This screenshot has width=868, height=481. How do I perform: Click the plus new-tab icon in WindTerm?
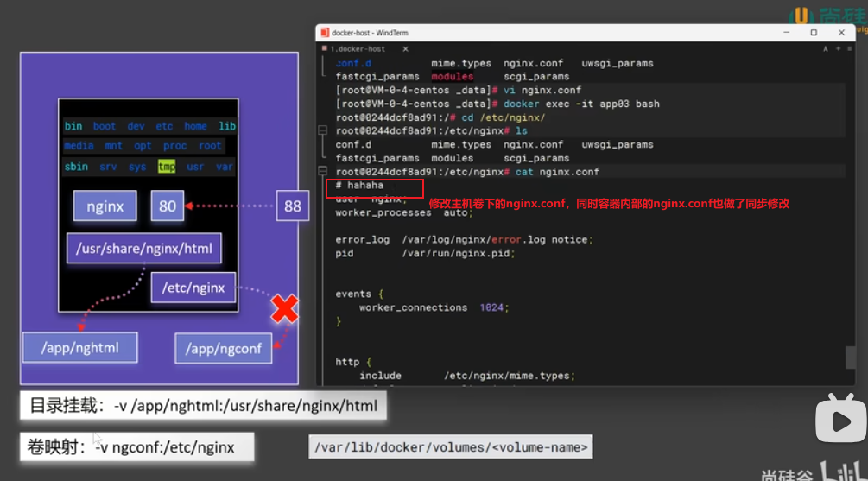click(x=838, y=49)
